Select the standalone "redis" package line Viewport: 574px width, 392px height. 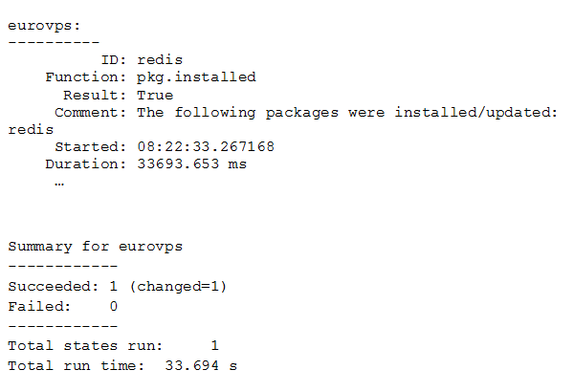tap(31, 130)
